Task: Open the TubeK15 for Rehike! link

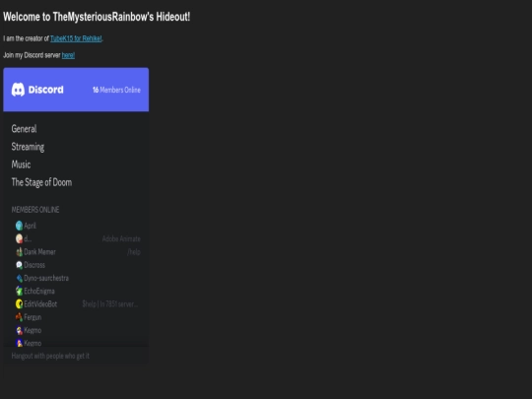Action: [x=76, y=38]
